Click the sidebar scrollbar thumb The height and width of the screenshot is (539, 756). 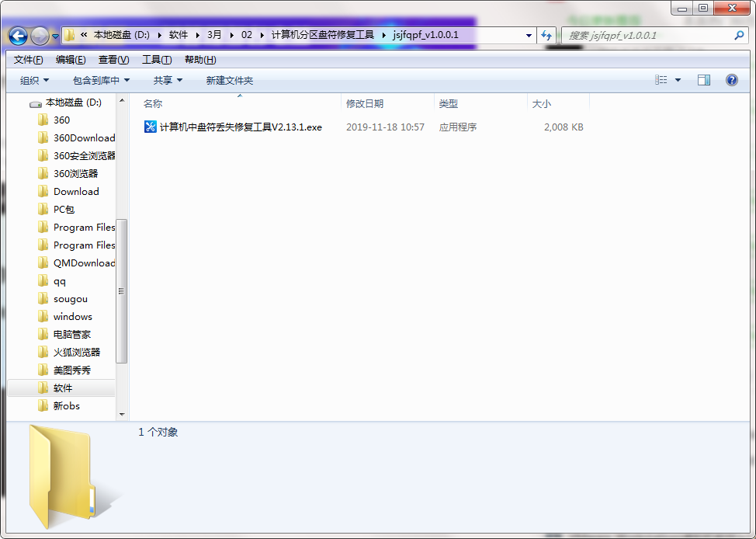click(122, 291)
